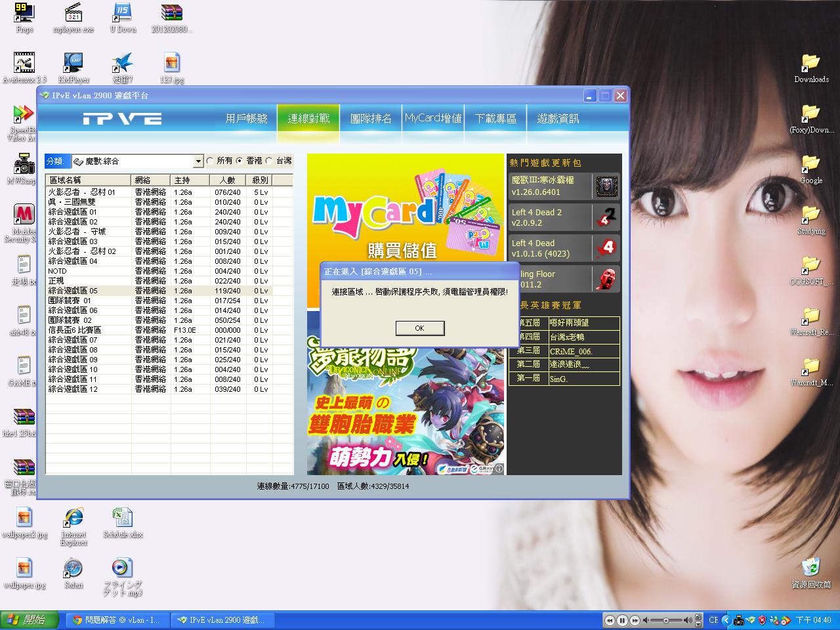Select the 香港 region radio button

240,161
